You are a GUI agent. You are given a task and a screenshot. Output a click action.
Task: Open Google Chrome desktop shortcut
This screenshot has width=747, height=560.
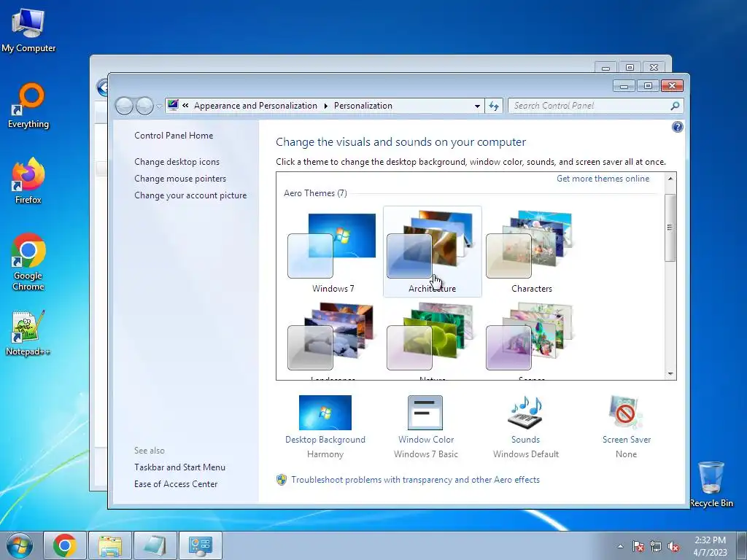click(28, 262)
